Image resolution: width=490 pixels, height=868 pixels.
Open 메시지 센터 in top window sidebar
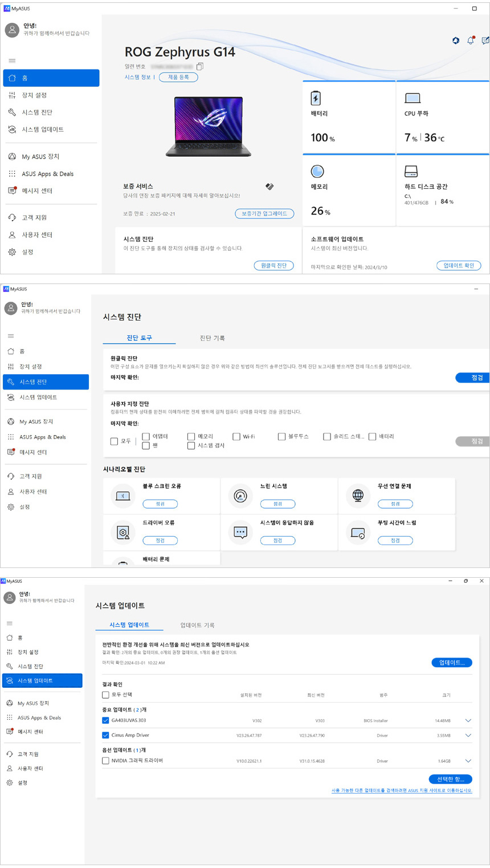51,190
